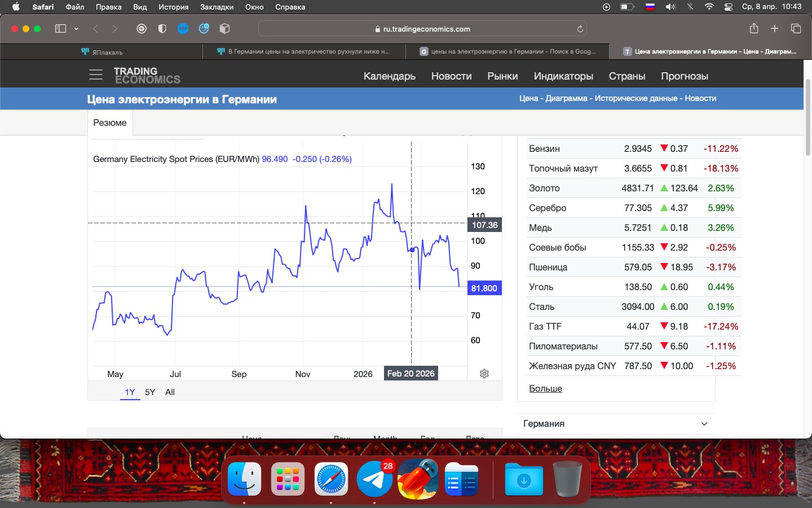Switch chart range to All
Screen dimensions: 812x508
pos(170,392)
